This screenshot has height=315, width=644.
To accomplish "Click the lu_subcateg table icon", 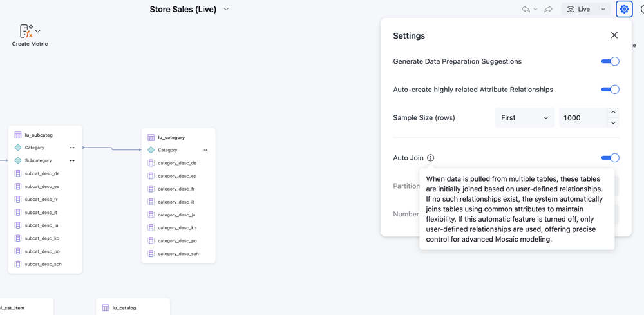I will tap(18, 135).
